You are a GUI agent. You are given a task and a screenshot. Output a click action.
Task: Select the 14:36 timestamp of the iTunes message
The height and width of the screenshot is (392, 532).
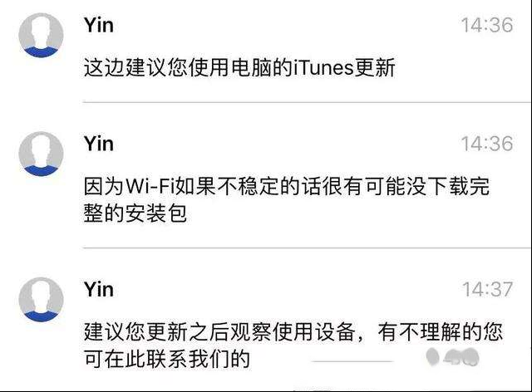pos(487,26)
